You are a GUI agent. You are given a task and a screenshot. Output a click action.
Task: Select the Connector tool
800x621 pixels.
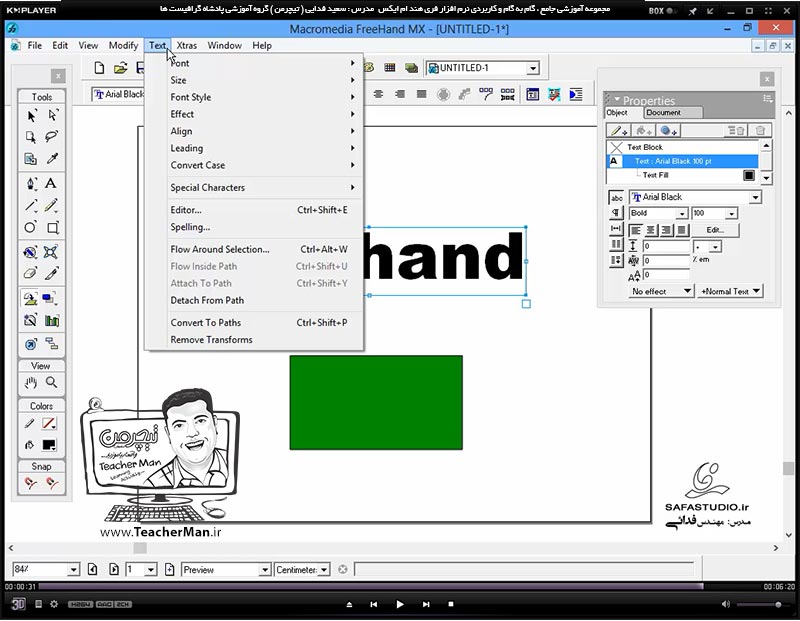tap(52, 343)
